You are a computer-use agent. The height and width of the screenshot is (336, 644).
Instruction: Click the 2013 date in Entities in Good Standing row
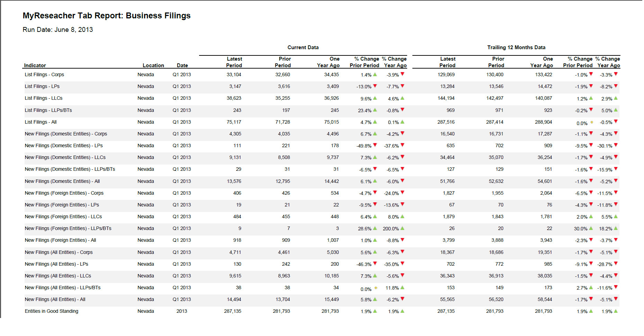coord(182,311)
